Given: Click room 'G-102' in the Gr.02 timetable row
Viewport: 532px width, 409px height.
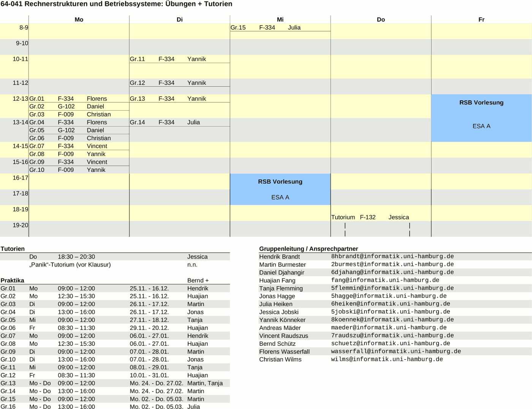Looking at the screenshot, I should (66, 106).
